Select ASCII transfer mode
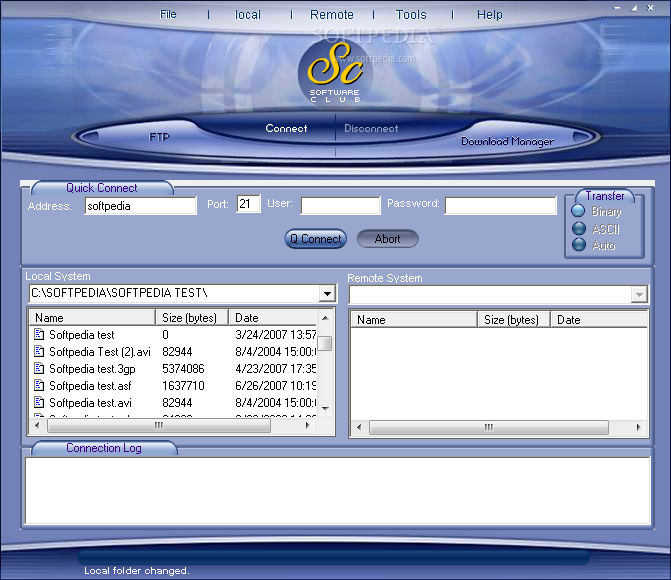Viewport: 671px width, 580px height. click(x=579, y=228)
